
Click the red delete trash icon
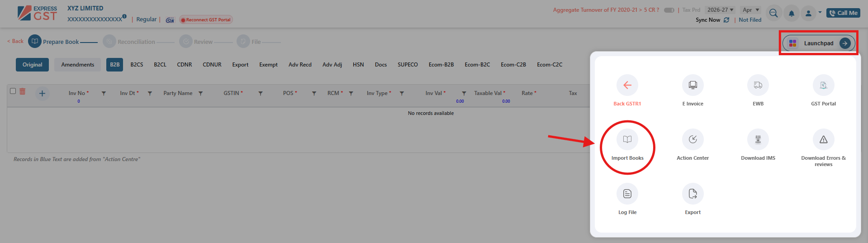23,91
